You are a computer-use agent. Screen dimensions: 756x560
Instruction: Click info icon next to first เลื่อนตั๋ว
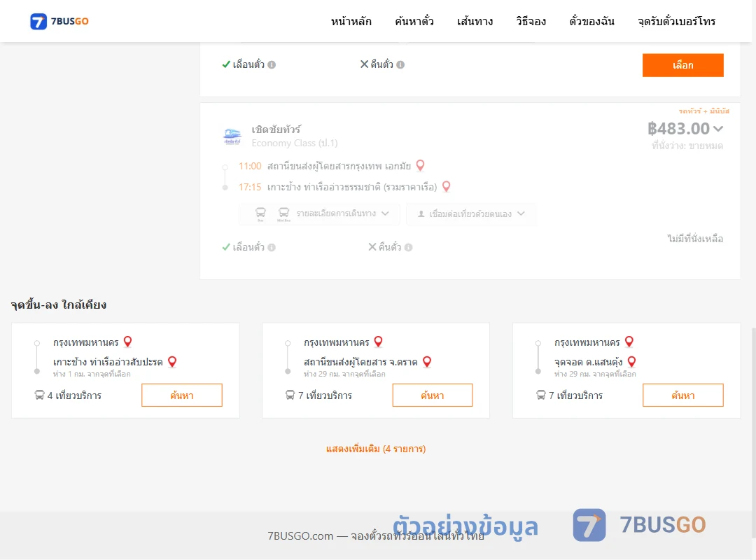coord(272,64)
